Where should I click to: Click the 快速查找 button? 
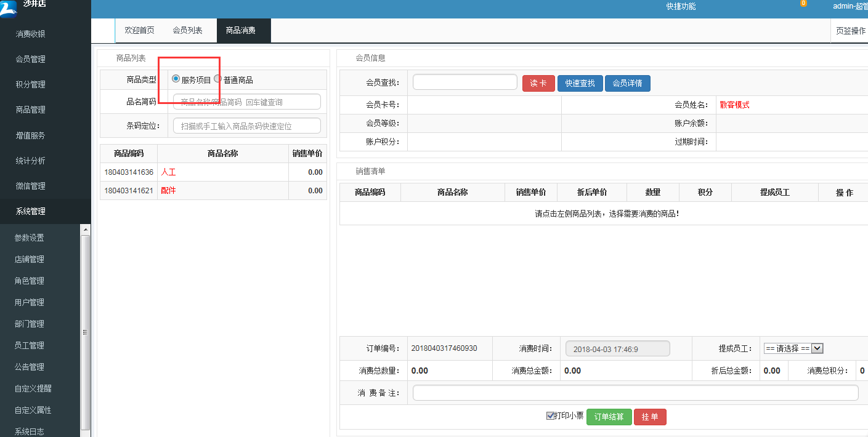580,83
